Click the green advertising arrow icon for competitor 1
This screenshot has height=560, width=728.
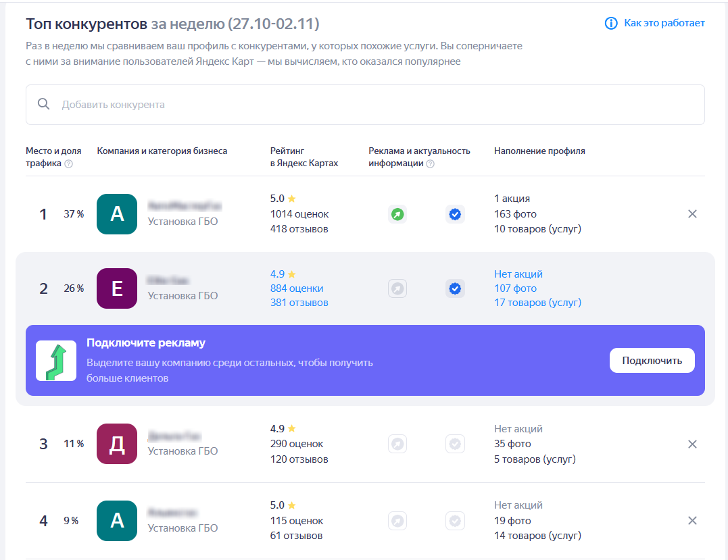[x=397, y=213]
